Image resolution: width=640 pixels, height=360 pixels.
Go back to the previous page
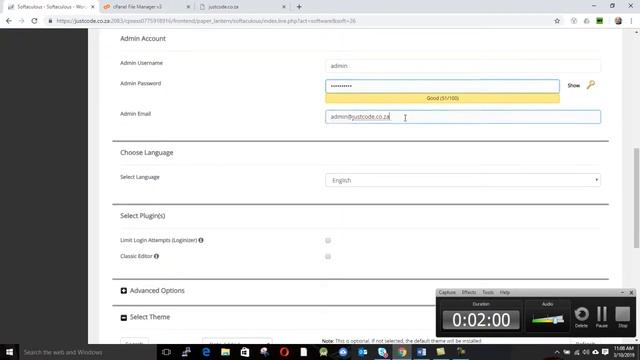tap(9, 21)
